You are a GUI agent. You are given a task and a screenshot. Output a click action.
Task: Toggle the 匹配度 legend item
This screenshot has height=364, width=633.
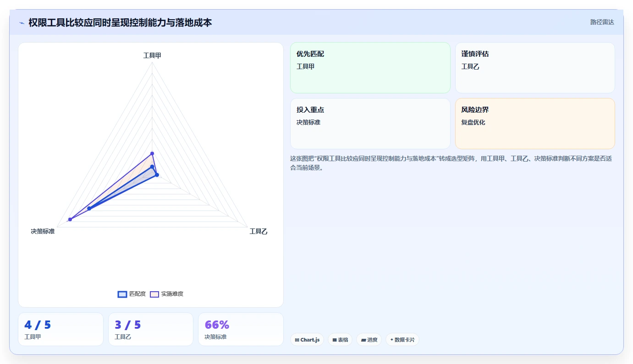[132, 294]
